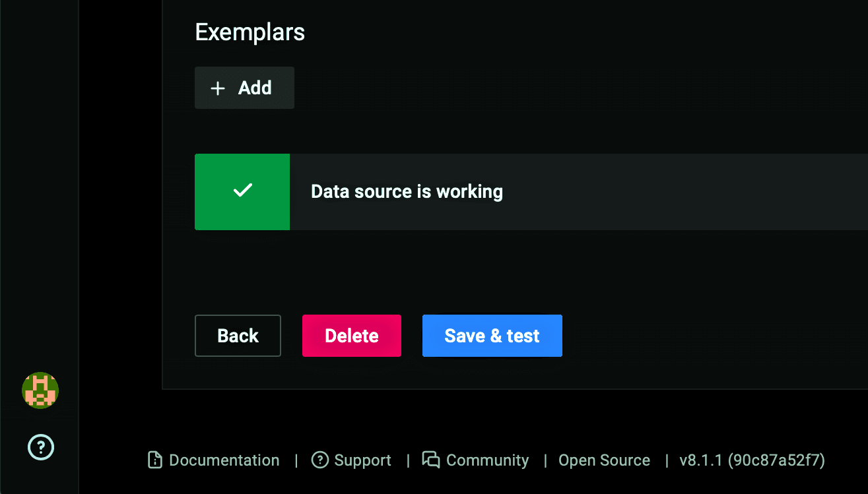868x494 pixels.
Task: Add a new exemplar
Action: [x=244, y=88]
